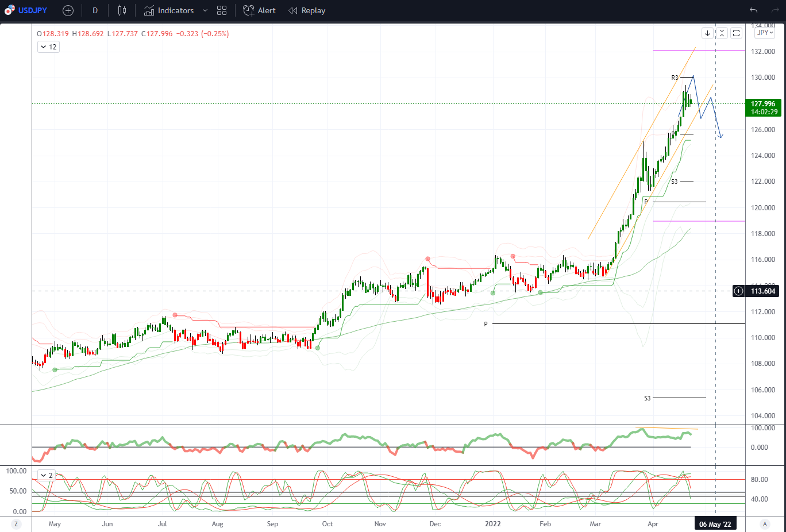Toggle auto scale with the A button
Viewport: 786px width, 532px height.
[x=765, y=524]
